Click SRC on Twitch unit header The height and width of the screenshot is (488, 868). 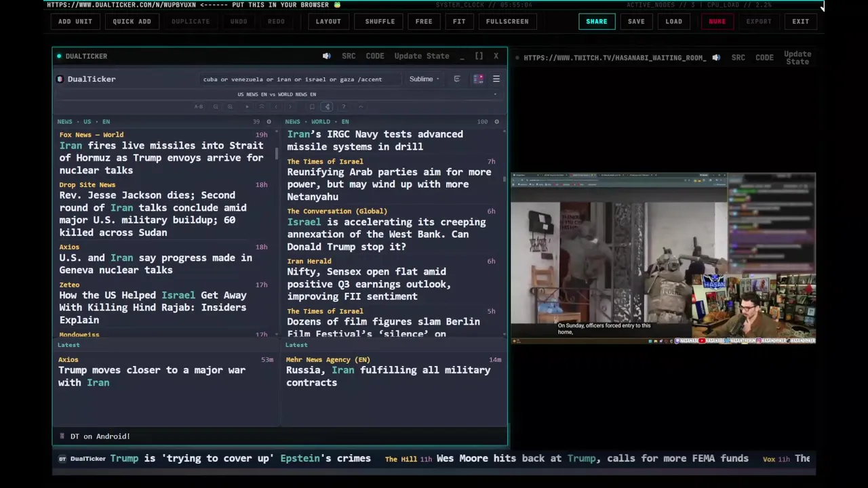point(738,58)
